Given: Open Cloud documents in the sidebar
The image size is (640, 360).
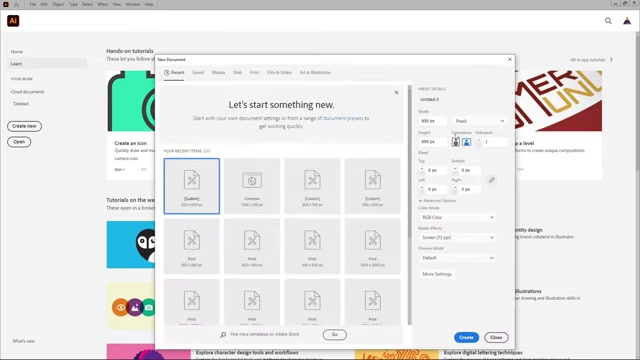Looking at the screenshot, I should (x=27, y=92).
